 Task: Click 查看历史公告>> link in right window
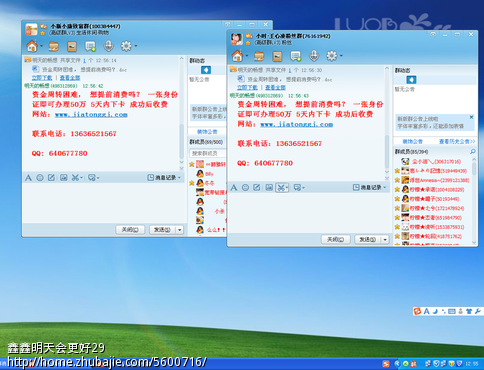pos(457,141)
